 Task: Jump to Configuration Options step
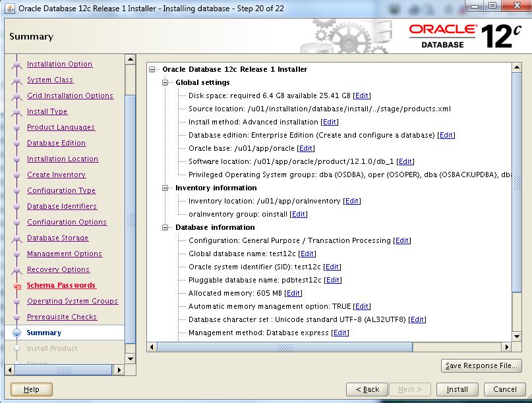click(67, 223)
